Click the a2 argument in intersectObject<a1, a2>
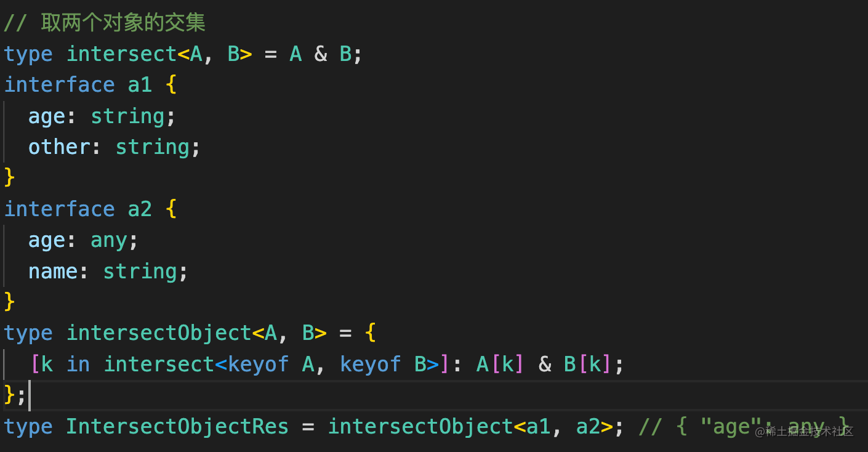Image resolution: width=868 pixels, height=452 pixels. [588, 427]
